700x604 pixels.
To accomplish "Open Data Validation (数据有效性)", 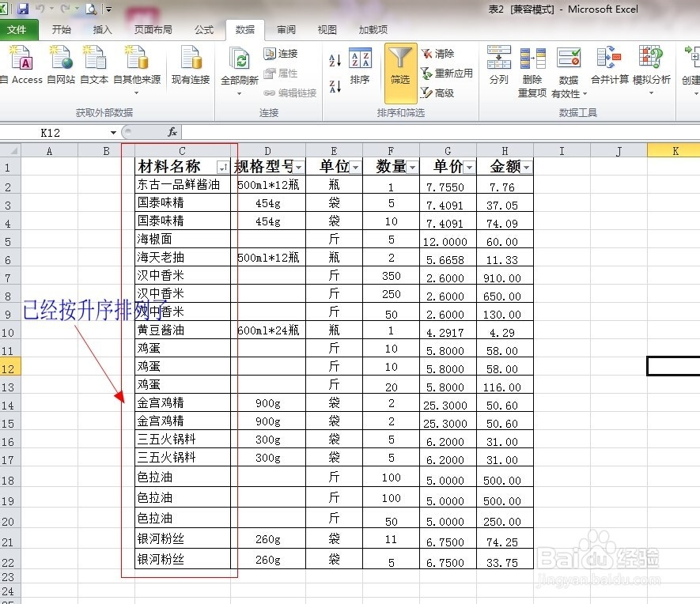I will point(569,71).
